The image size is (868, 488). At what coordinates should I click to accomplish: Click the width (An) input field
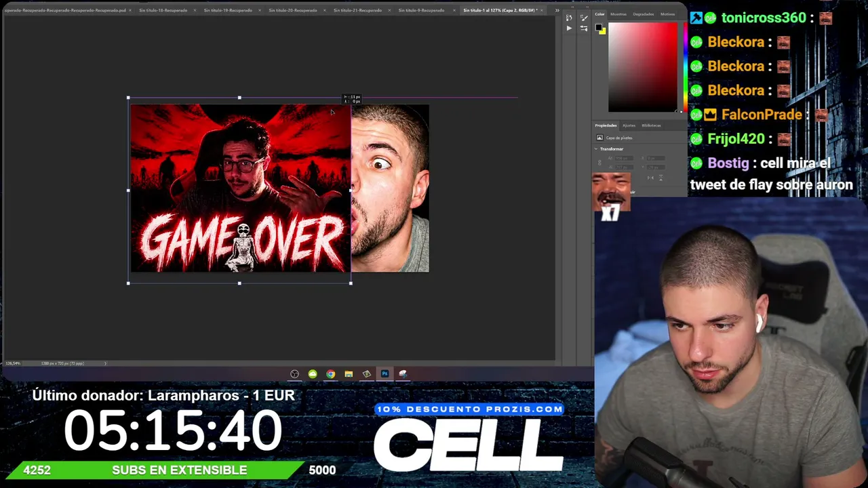point(623,159)
